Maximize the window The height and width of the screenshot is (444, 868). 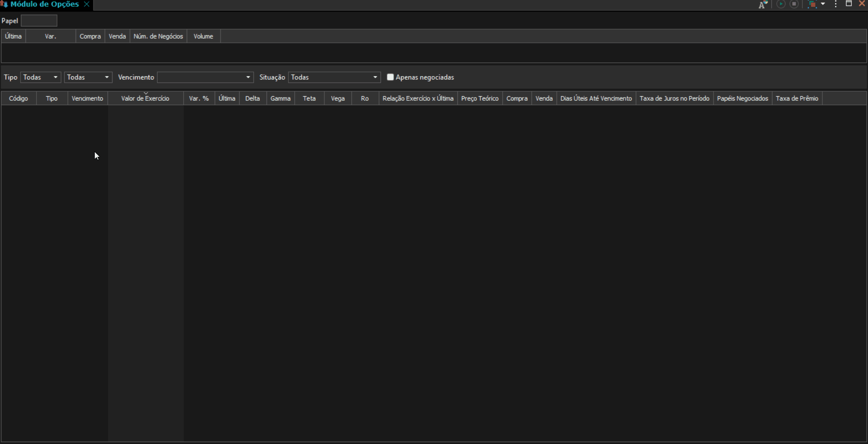click(849, 4)
